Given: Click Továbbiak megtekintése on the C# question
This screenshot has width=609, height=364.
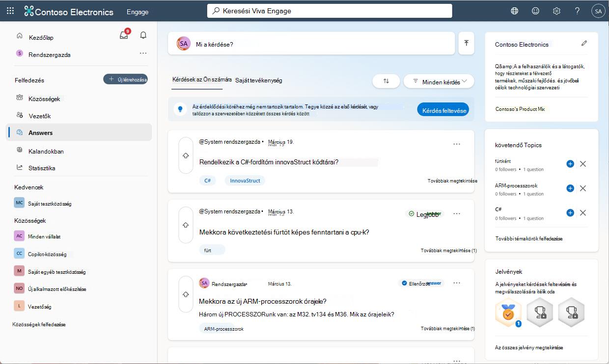Looking at the screenshot, I should 452,181.
